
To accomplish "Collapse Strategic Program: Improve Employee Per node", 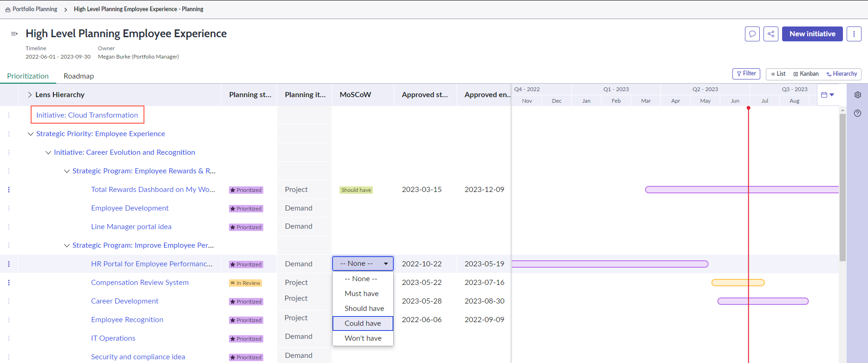I will [x=66, y=245].
